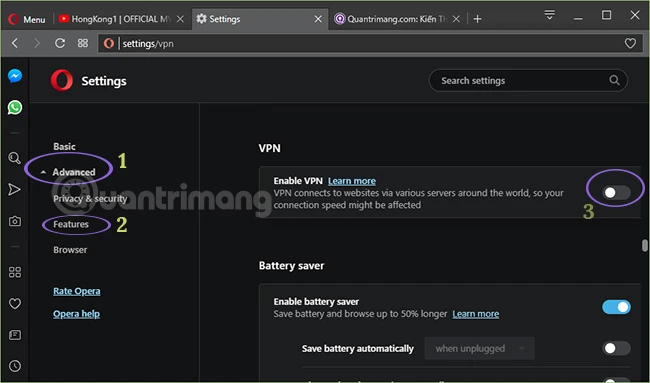Open the Opera Menu

pos(27,19)
